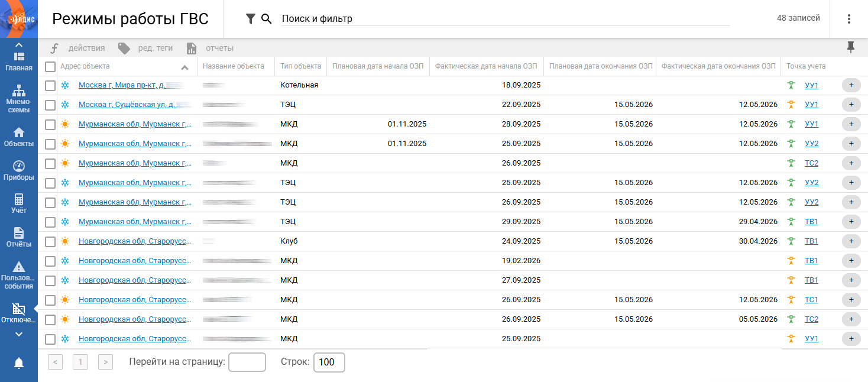868x382 pixels.
Task: Open the Главная sidebar section
Action: coord(19,61)
